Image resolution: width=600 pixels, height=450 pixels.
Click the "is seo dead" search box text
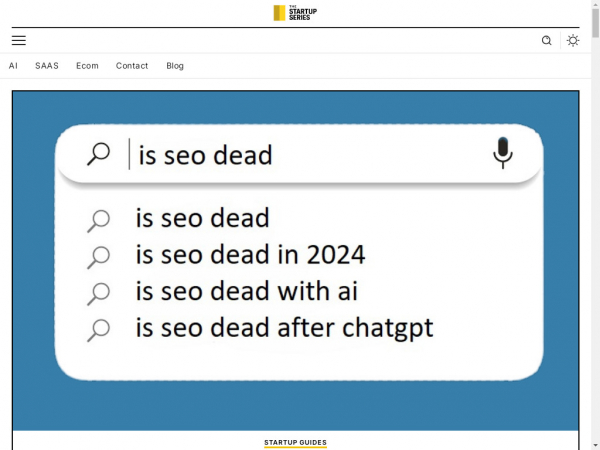[x=205, y=156]
